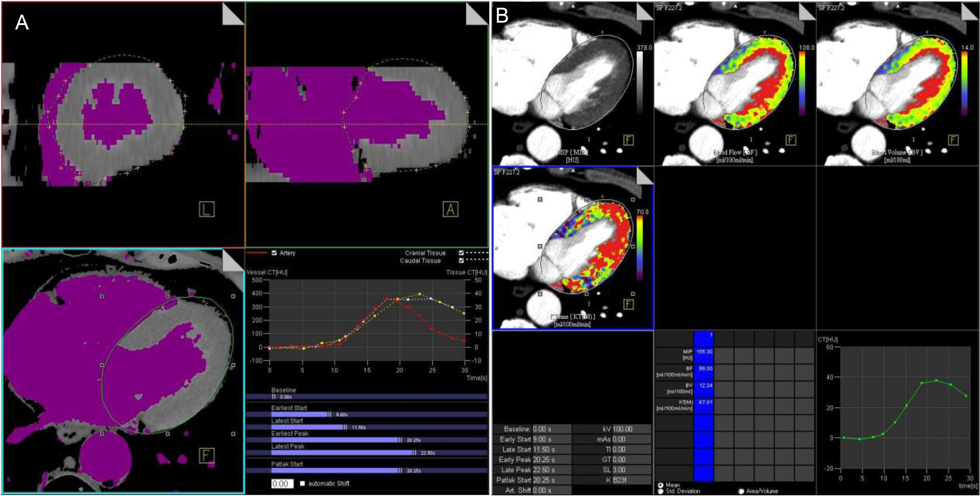The width and height of the screenshot is (980, 496).
Task: Toggle the Cranial Tissue checkbox
Action: pos(461,253)
